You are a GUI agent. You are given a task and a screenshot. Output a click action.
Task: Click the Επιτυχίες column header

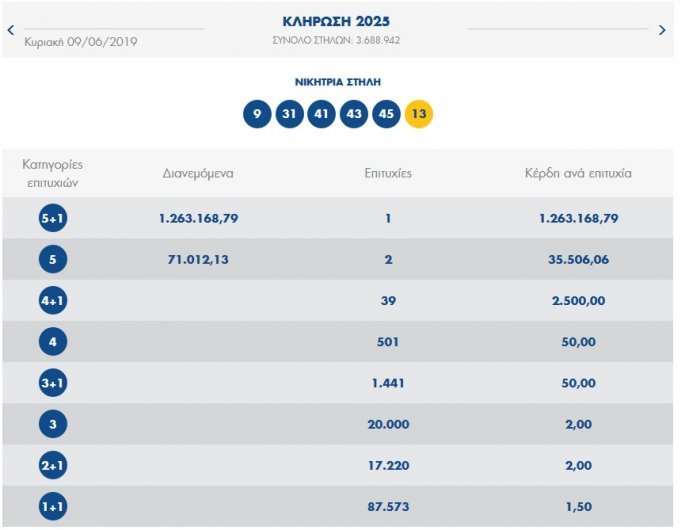388,173
